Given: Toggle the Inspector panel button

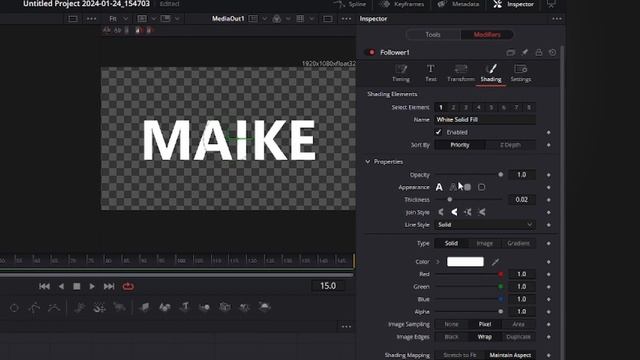Looking at the screenshot, I should coord(514,4).
